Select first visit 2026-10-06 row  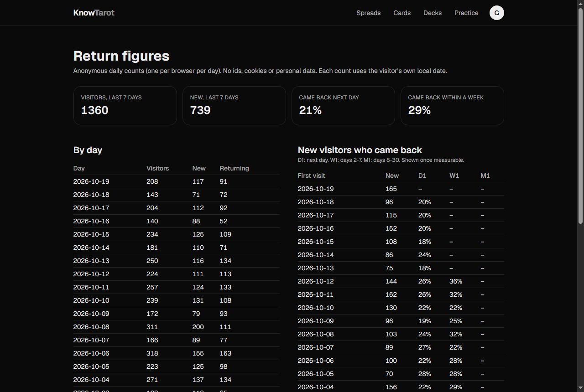pyautogui.click(x=401, y=361)
